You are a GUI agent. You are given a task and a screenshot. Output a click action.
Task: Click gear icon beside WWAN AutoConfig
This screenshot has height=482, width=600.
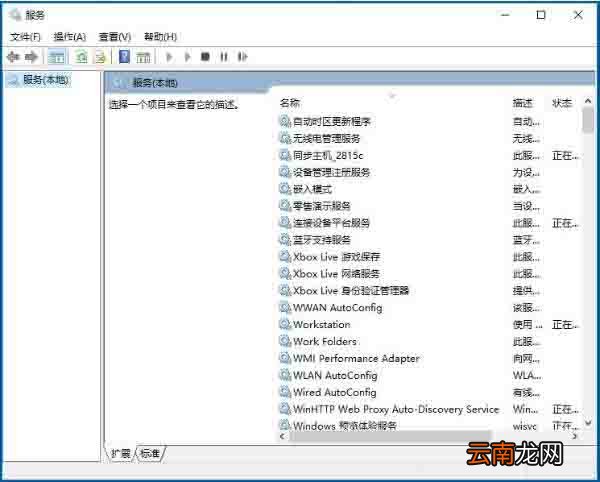coord(285,308)
